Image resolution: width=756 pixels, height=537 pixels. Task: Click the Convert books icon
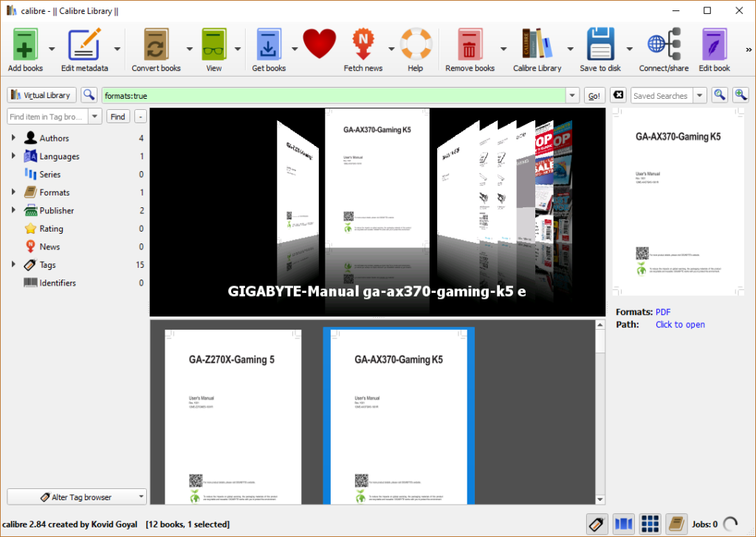pos(157,44)
